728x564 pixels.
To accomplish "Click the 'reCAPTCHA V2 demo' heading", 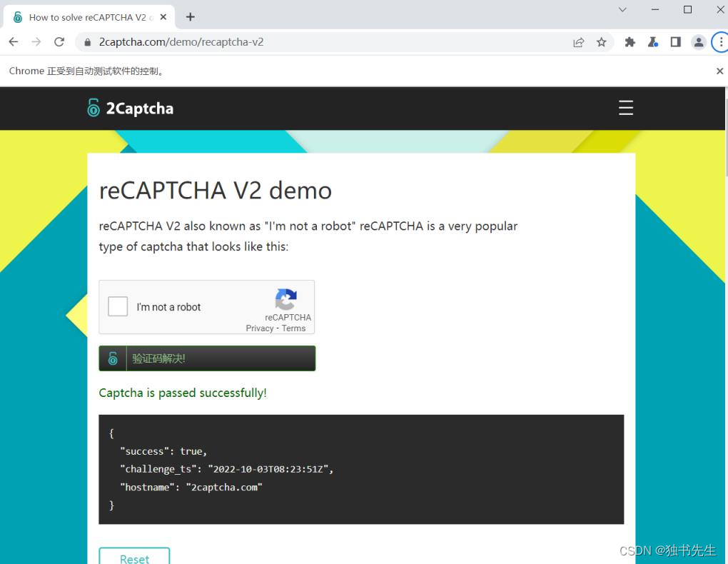I will [216, 191].
